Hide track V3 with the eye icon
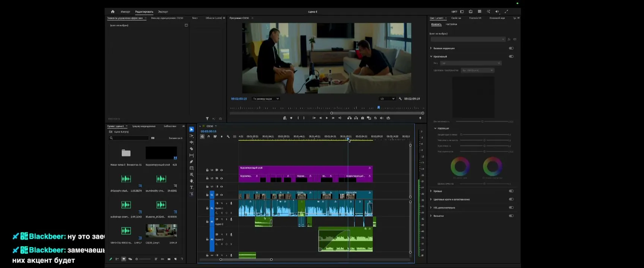Screen dimensions: 644x268 pyautogui.click(x=221, y=178)
